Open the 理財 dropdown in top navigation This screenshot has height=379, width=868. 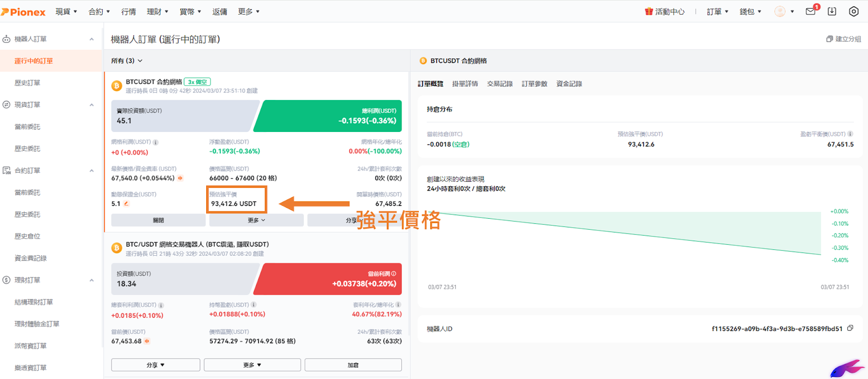point(158,11)
